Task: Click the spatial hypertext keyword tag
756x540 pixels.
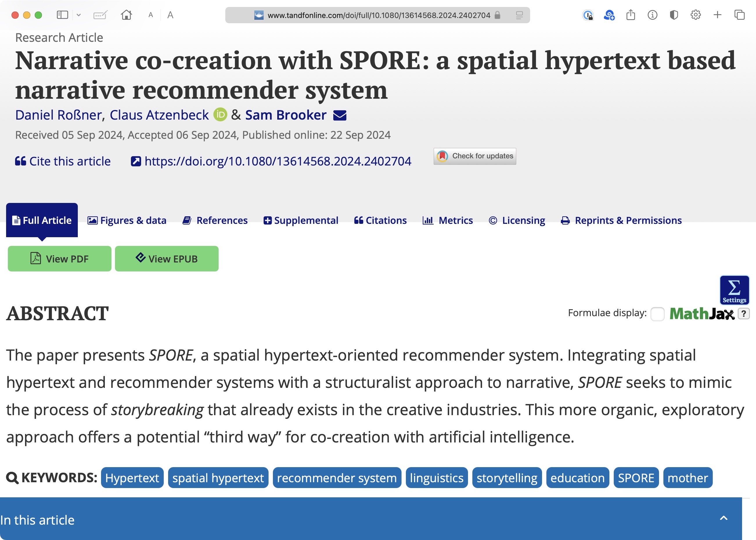Action: click(x=218, y=478)
